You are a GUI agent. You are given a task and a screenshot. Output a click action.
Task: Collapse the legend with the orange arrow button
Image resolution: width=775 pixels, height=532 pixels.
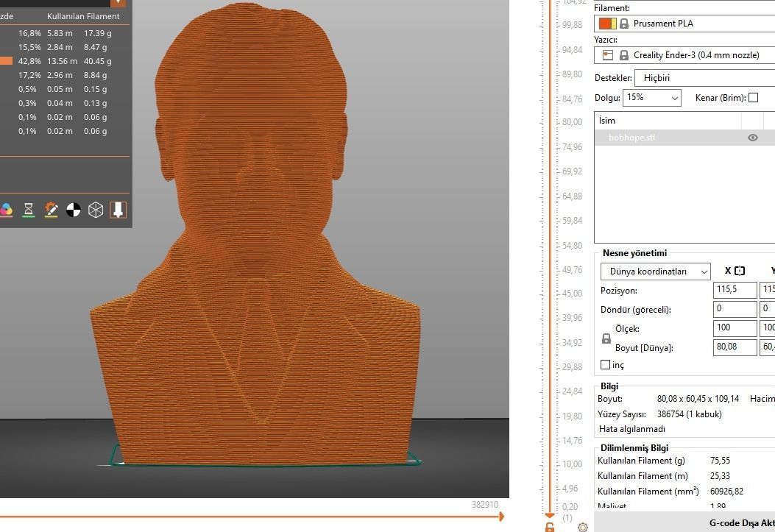pyautogui.click(x=118, y=3)
